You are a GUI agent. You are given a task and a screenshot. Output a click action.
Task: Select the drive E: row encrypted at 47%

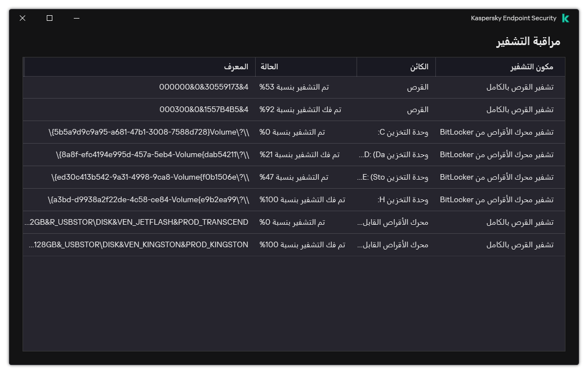tap(293, 177)
